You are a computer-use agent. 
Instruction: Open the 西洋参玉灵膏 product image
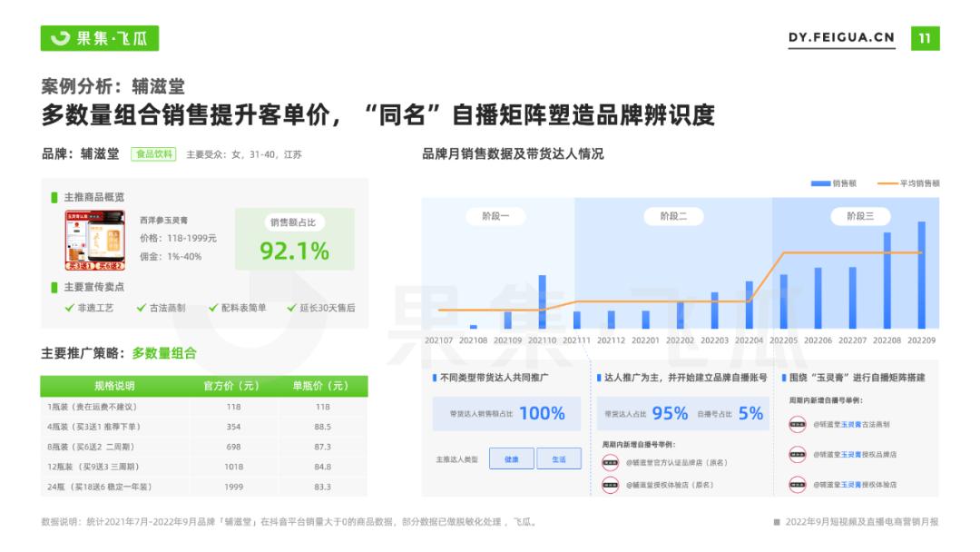(x=95, y=240)
